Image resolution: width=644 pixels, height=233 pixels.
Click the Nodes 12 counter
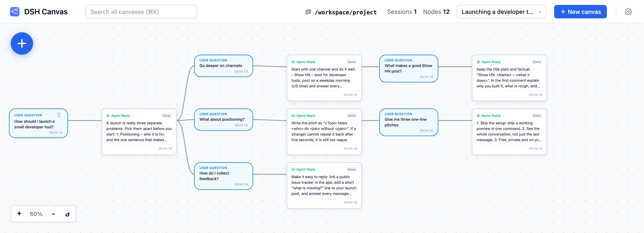pos(436,12)
